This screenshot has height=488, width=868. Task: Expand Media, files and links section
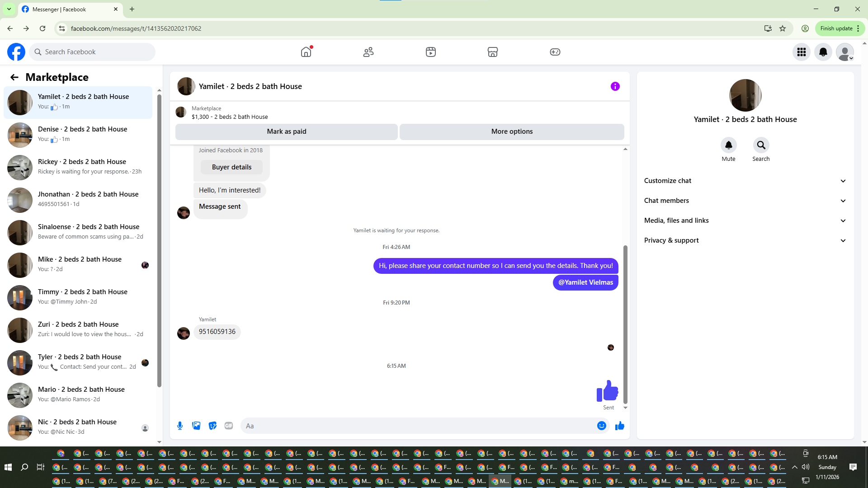(x=745, y=221)
